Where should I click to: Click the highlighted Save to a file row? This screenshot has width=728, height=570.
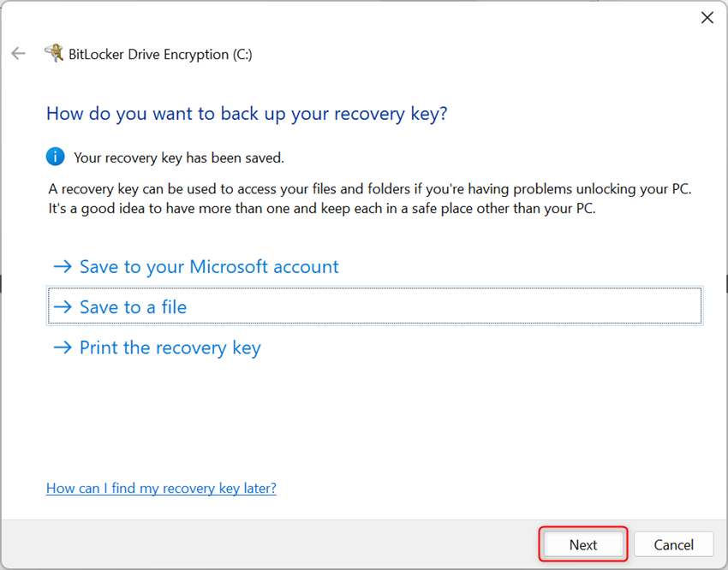tap(373, 306)
